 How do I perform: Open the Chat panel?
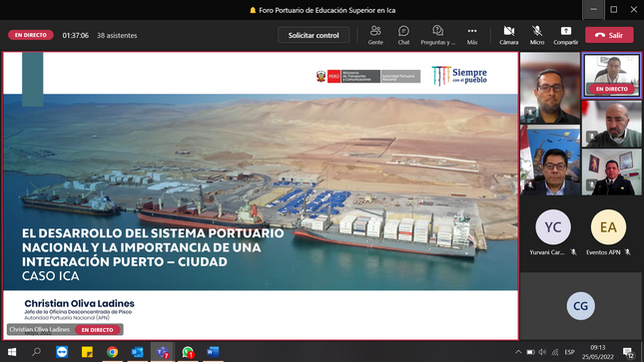pos(403,35)
